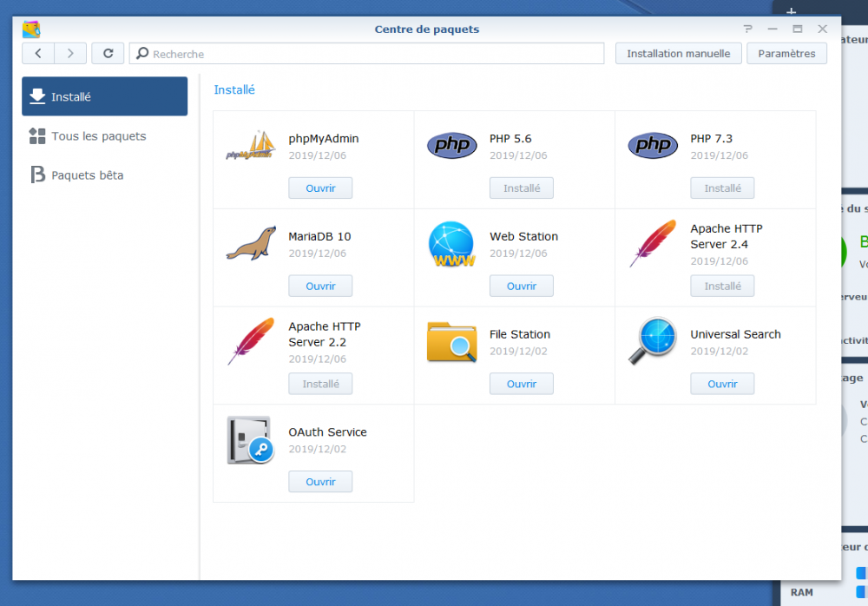This screenshot has height=606, width=868.
Task: Click the plus button in the background panel
Action: [791, 10]
